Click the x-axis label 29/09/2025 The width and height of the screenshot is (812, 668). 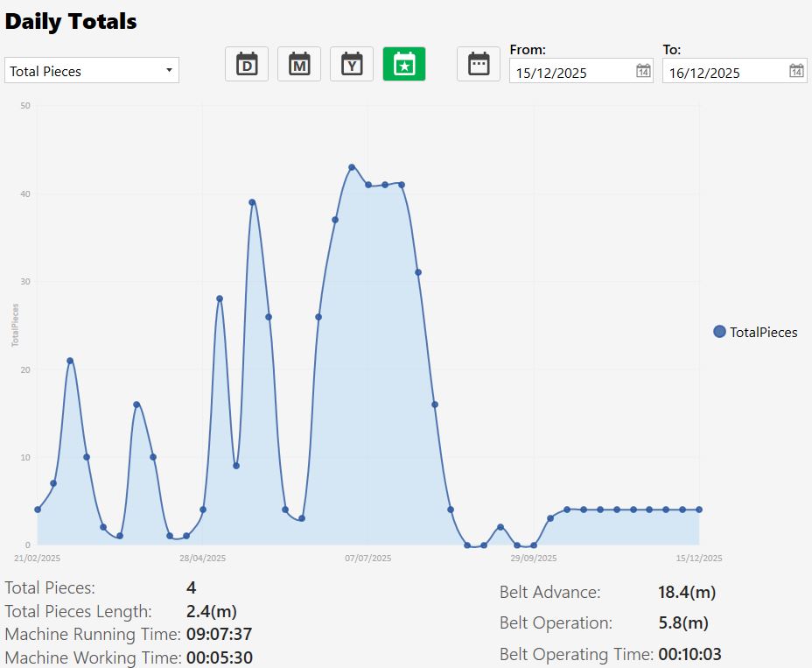coord(534,559)
